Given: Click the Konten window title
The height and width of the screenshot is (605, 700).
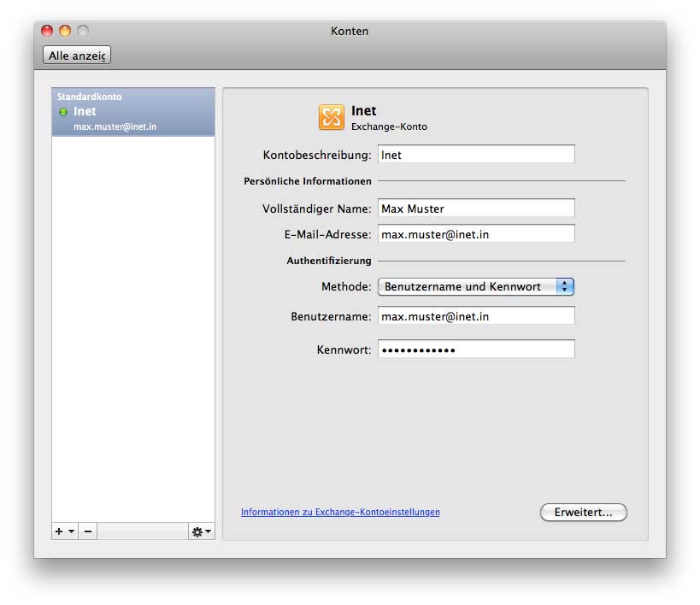Looking at the screenshot, I should [x=350, y=32].
